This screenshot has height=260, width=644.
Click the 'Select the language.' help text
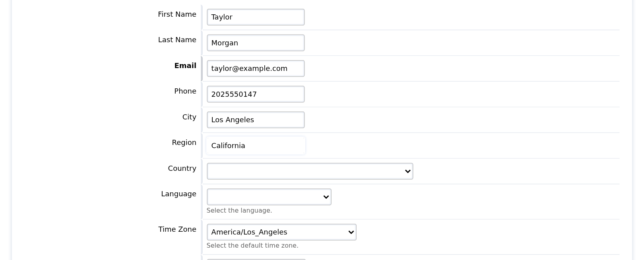click(x=239, y=211)
